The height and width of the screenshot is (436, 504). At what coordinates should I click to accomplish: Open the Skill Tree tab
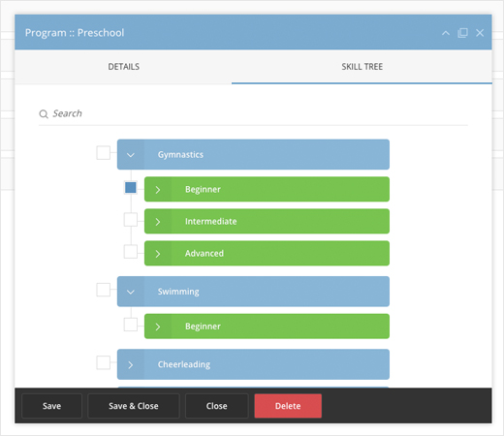362,67
